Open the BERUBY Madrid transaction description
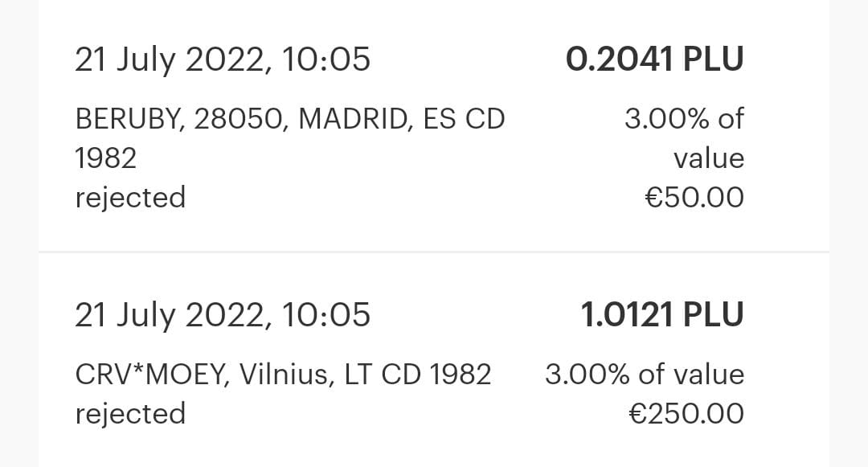Screen dimensions: 868x467 289,119
